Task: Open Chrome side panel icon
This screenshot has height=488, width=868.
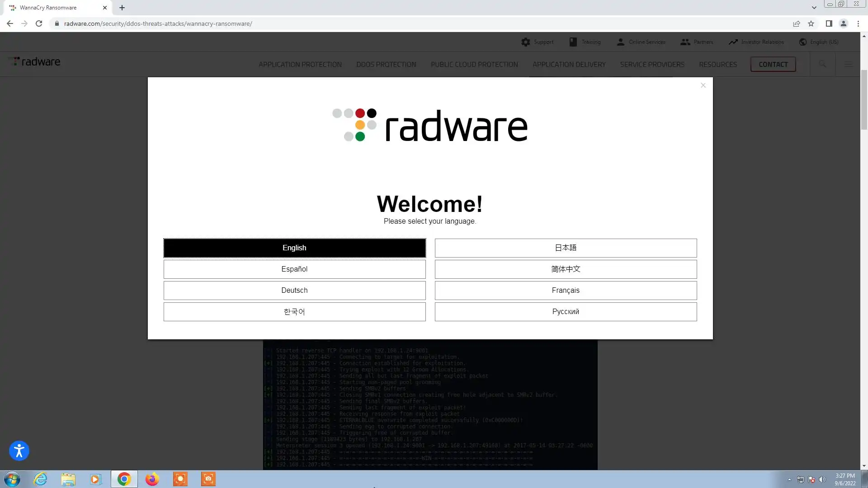Action: (x=829, y=23)
